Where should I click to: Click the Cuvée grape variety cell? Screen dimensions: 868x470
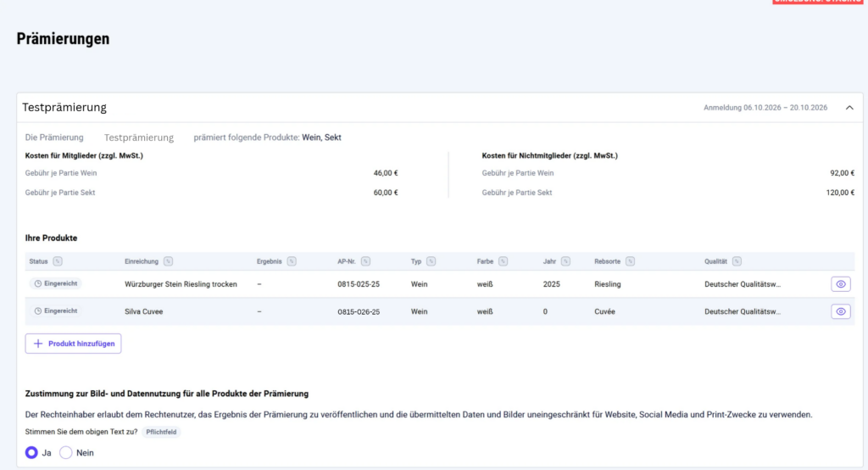click(604, 311)
